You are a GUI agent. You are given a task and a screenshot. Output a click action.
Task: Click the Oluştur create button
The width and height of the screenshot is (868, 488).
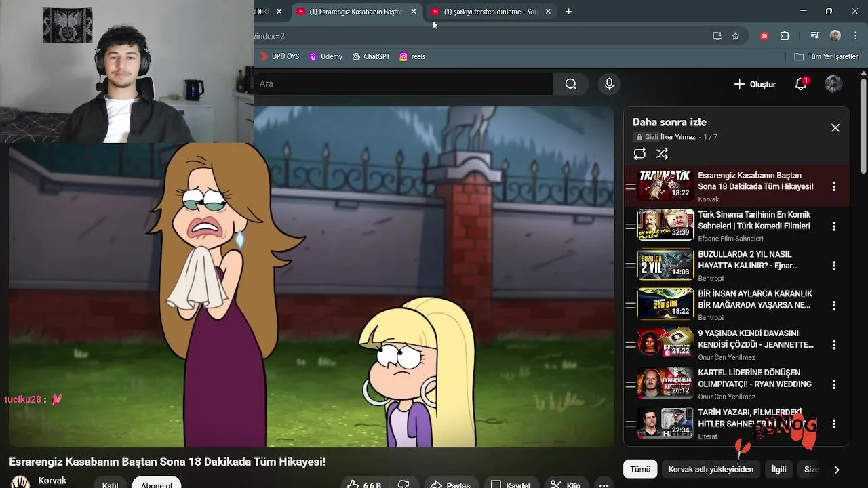point(754,84)
